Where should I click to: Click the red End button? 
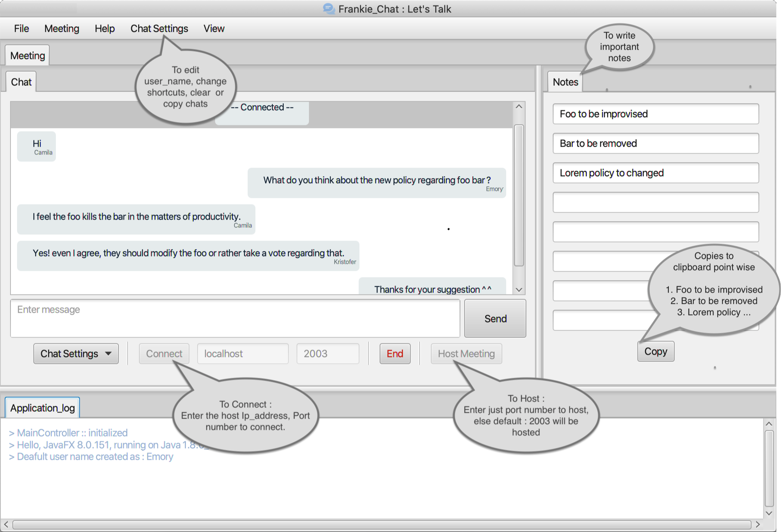pos(395,354)
